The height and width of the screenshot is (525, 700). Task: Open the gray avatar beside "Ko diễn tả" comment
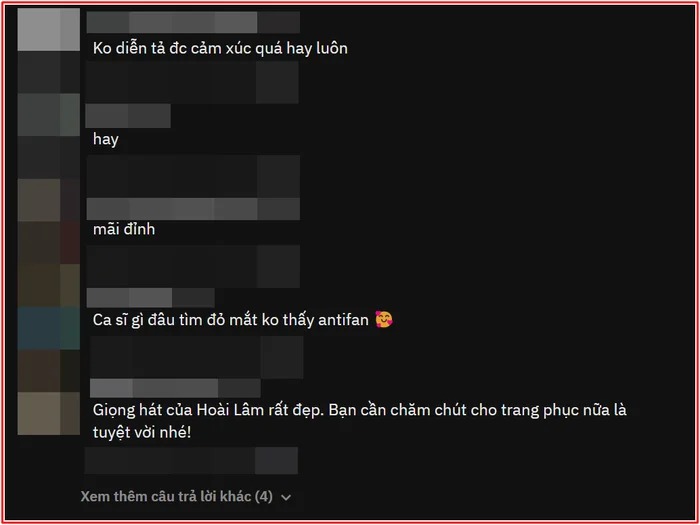49,29
